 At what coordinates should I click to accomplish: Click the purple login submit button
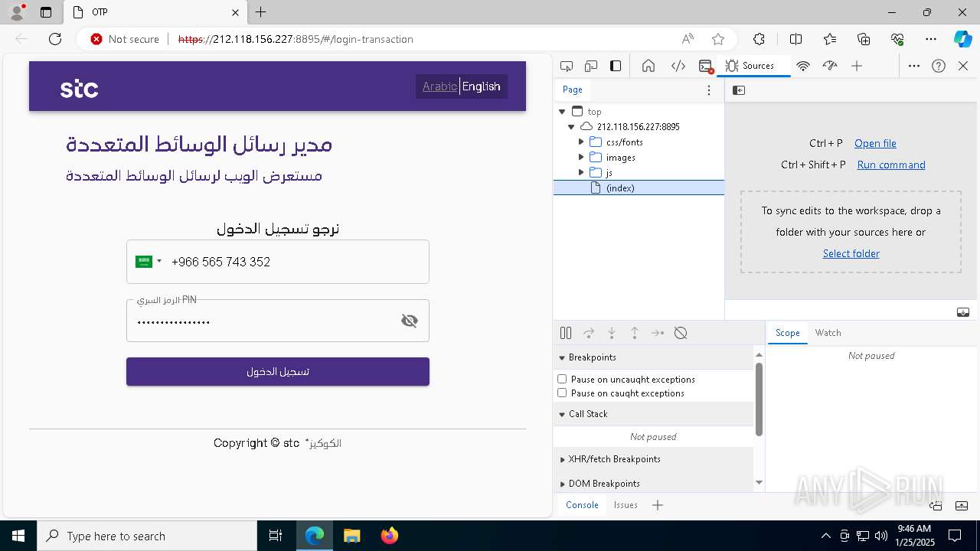[278, 372]
